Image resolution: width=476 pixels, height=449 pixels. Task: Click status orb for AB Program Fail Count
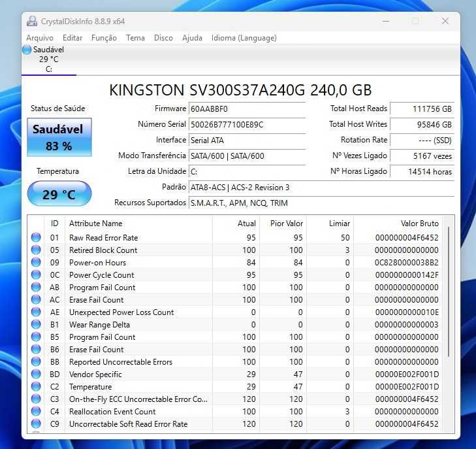point(36,287)
